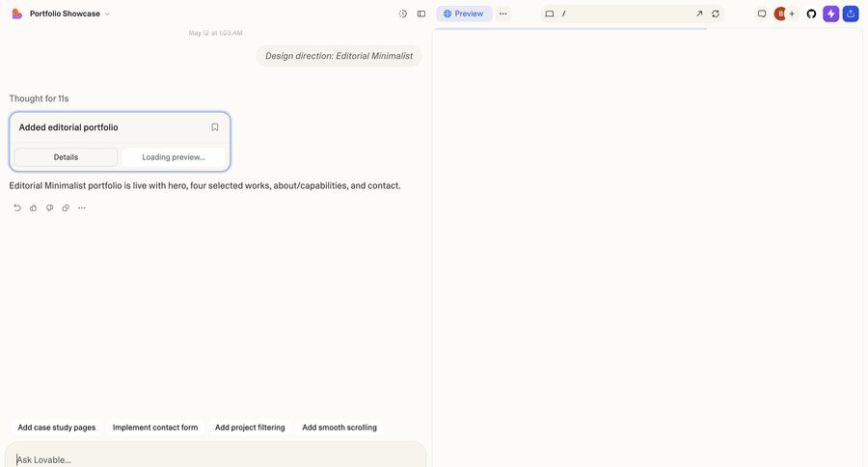The image size is (868, 467).
Task: Copy the response with copy icon
Action: (x=66, y=208)
